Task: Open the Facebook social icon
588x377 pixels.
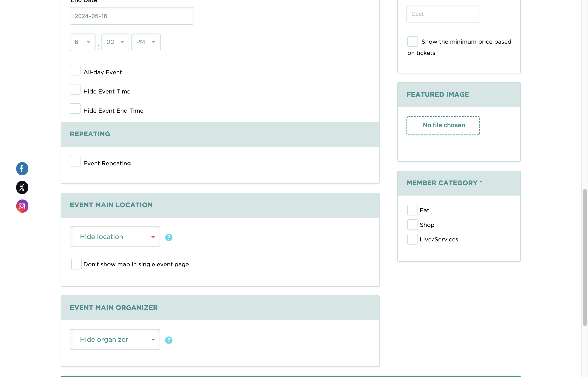Action: pos(22,169)
